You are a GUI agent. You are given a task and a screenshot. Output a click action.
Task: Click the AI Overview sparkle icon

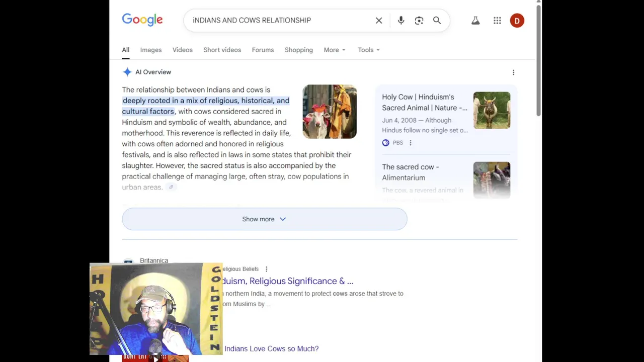[x=127, y=72]
